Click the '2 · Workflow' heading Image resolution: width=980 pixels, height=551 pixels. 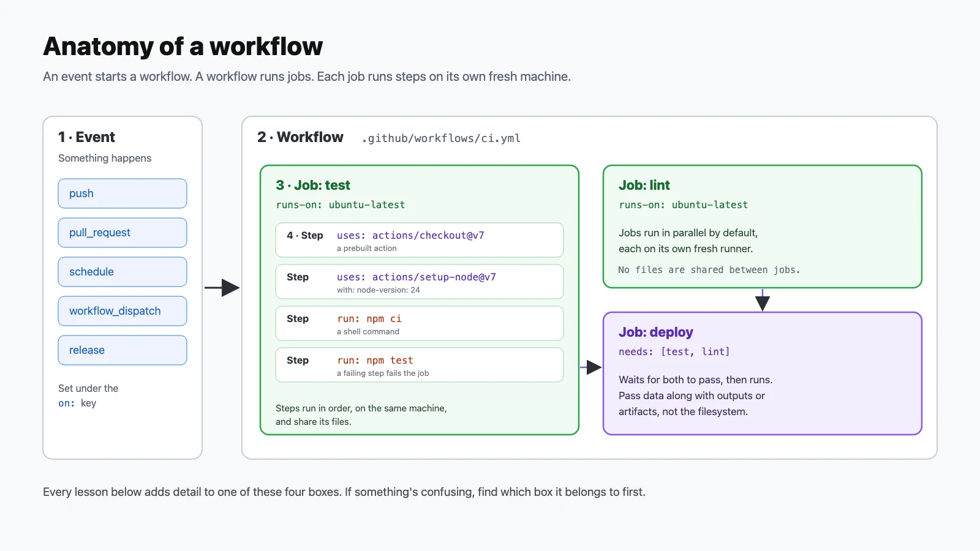point(300,137)
